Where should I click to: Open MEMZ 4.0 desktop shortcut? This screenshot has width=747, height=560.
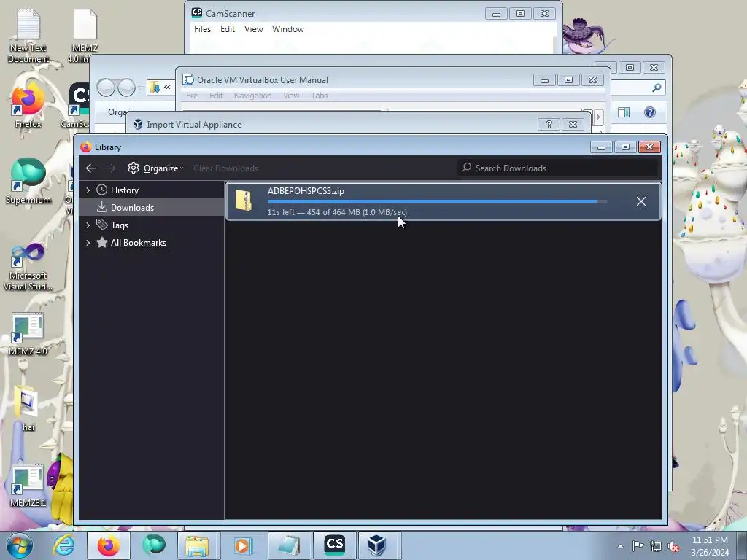tap(28, 334)
